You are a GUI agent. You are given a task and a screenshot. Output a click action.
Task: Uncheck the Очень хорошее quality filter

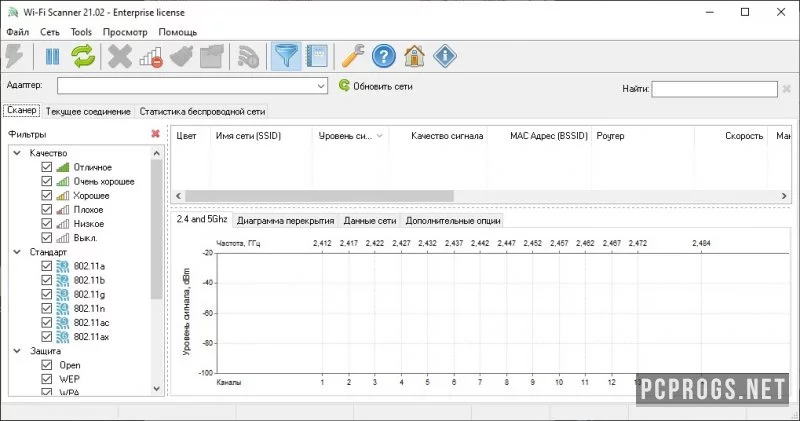(x=46, y=181)
